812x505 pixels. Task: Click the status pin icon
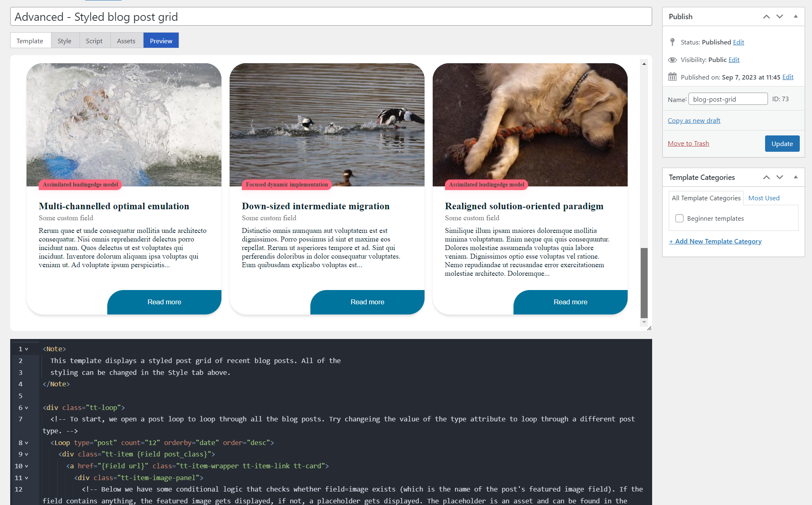pyautogui.click(x=673, y=42)
